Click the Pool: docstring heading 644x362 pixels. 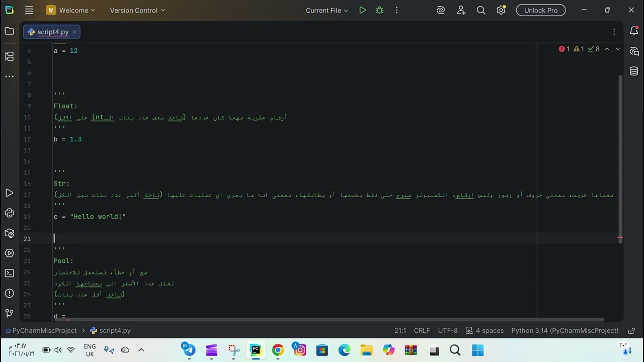[63, 261]
